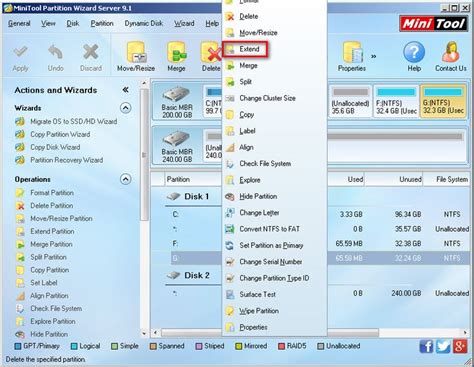Open the Properties toolbar icon
Screen dimensions: 474x367
click(x=352, y=56)
